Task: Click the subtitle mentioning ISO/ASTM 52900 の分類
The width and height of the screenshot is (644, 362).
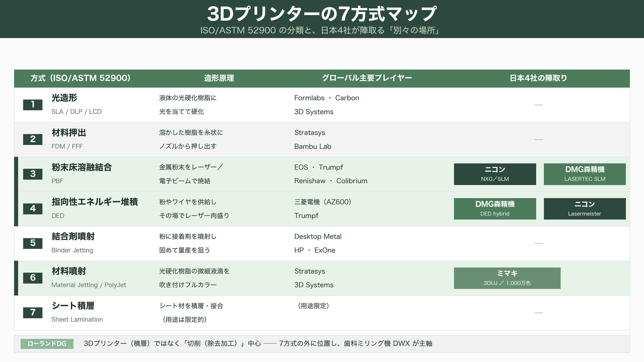Action: pos(320,30)
